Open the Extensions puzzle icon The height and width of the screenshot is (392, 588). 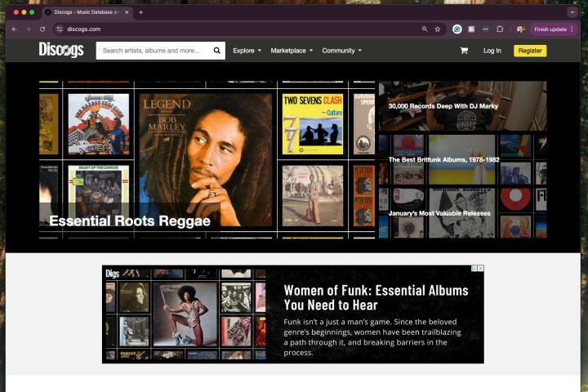coord(500,29)
